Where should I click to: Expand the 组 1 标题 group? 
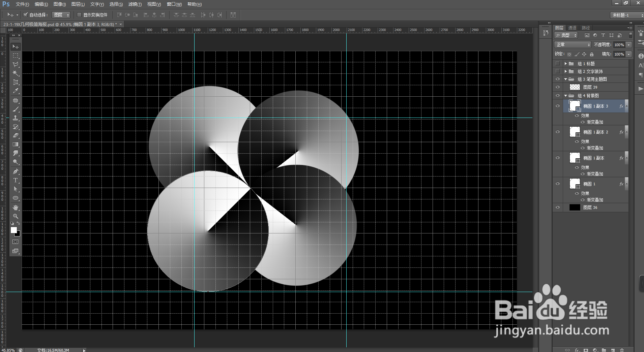tap(565, 63)
